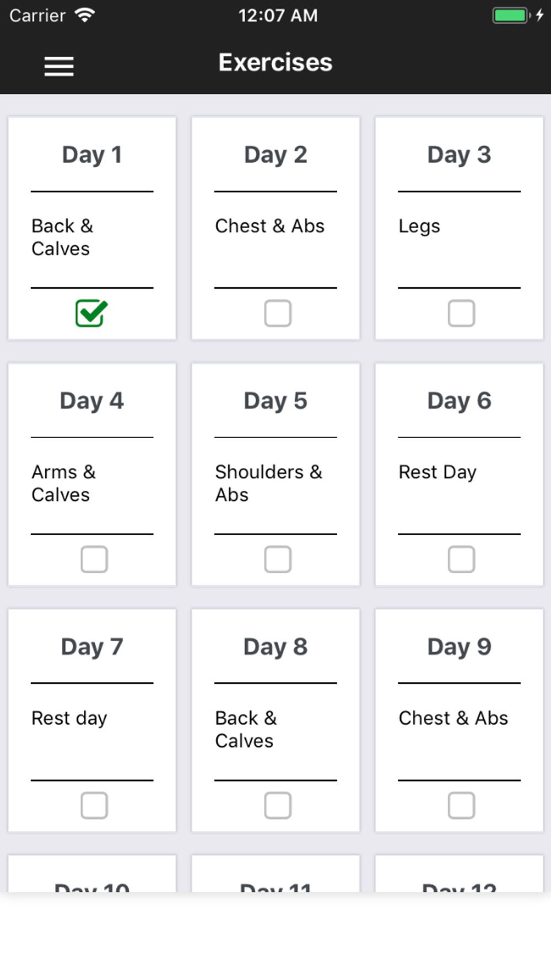Tap the Wi-Fi icon in status bar

(84, 15)
